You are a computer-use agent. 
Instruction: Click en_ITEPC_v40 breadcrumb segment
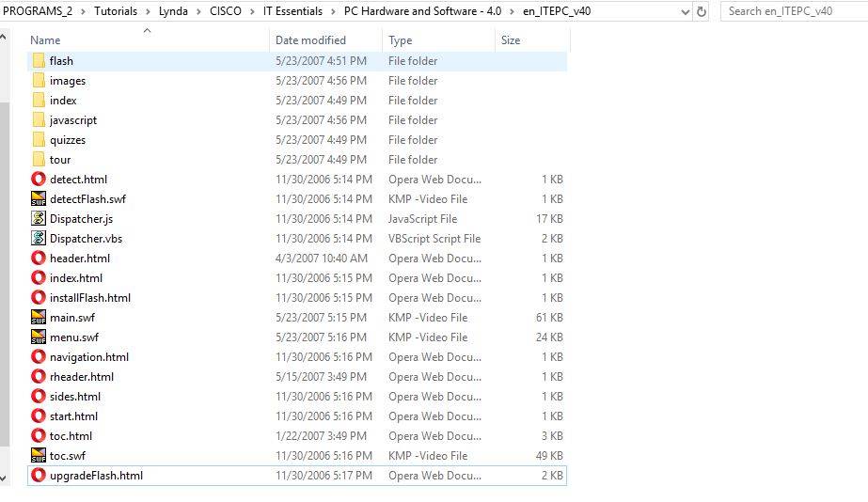[x=557, y=11]
